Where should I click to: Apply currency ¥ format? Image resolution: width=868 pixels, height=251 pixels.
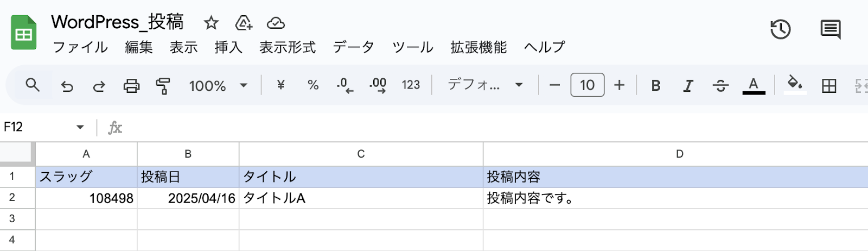pos(280,85)
